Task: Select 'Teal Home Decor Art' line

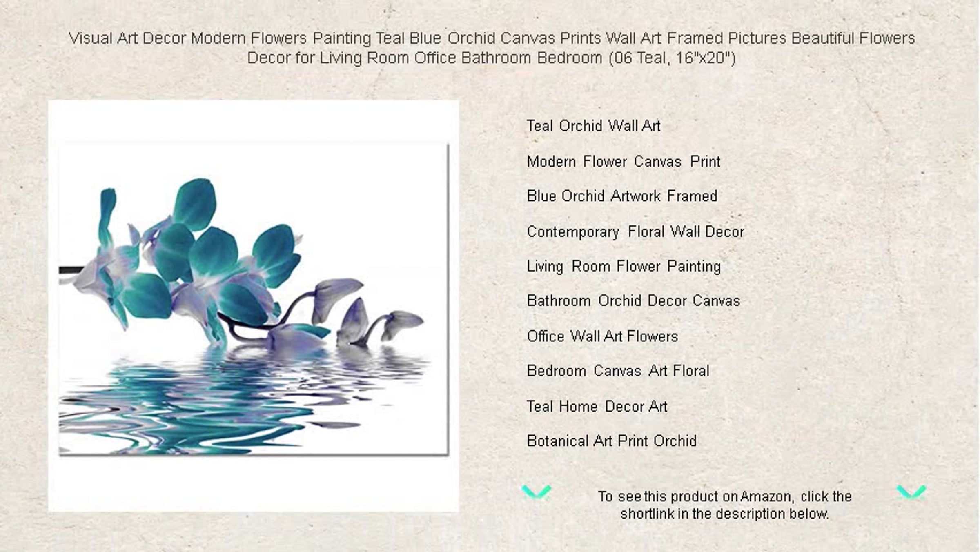Action: pyautogui.click(x=597, y=407)
